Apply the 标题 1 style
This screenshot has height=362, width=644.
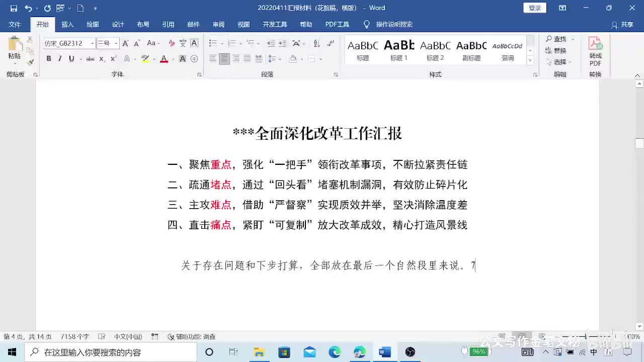point(399,50)
